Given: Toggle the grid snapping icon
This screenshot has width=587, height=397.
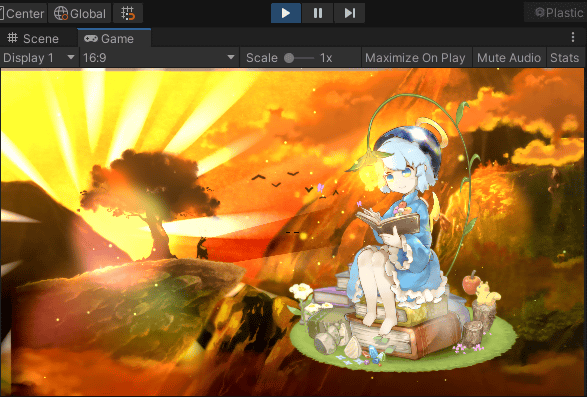Looking at the screenshot, I should coord(128,13).
